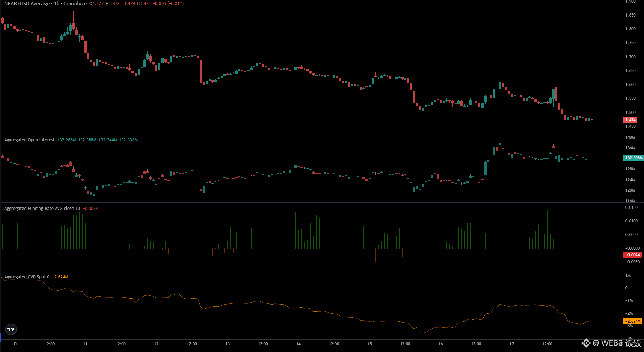This screenshot has height=352, width=644.
Task: Click the Aggregated Funding Rate AVG legend
Action: click(x=41, y=208)
